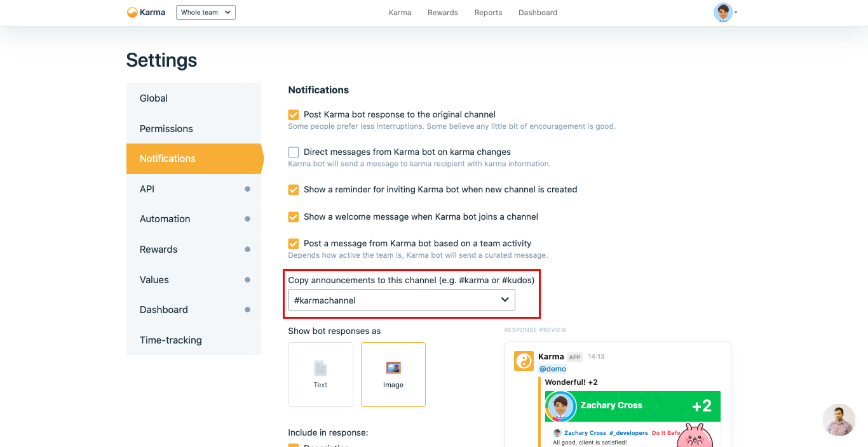Viewport: 868px width, 447px height.
Task: Open the #karmachannel announcements dropdown
Action: click(x=402, y=300)
